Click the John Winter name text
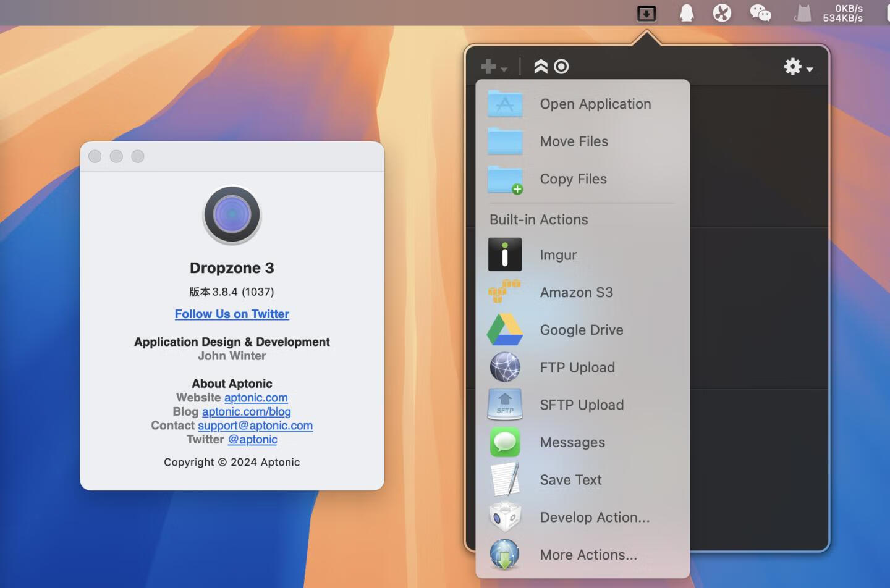The height and width of the screenshot is (588, 890). click(232, 356)
